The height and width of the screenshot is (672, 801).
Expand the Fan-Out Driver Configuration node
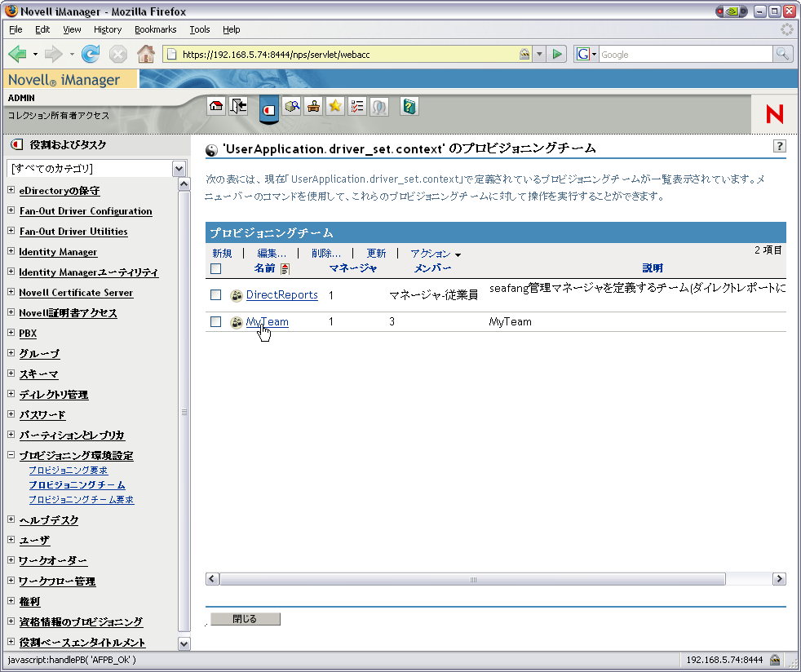(11, 210)
